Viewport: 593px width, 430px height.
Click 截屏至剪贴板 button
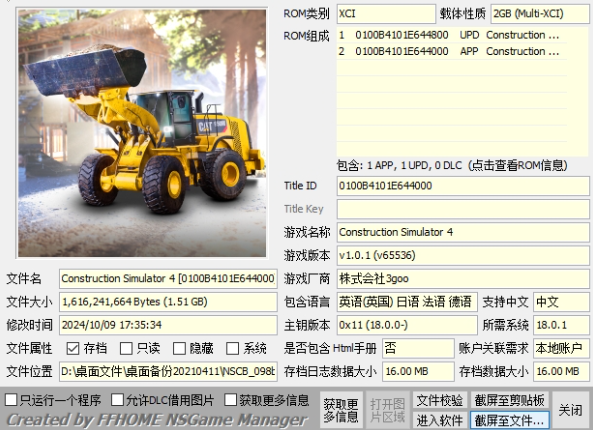click(509, 400)
